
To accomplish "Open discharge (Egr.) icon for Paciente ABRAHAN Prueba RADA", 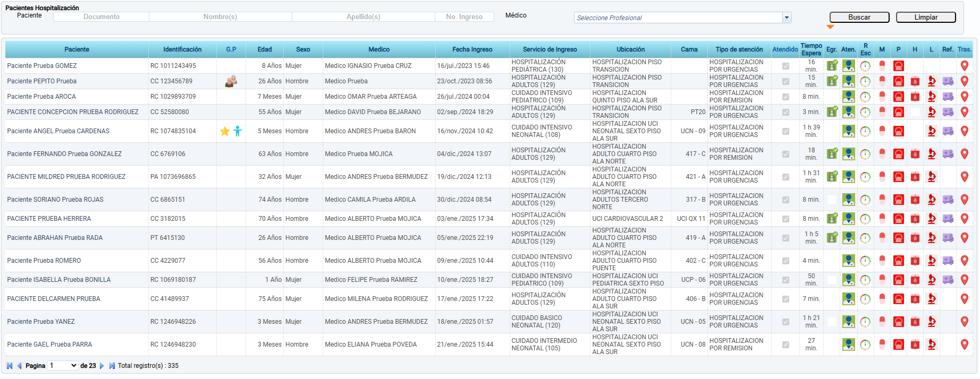I will click(832, 238).
